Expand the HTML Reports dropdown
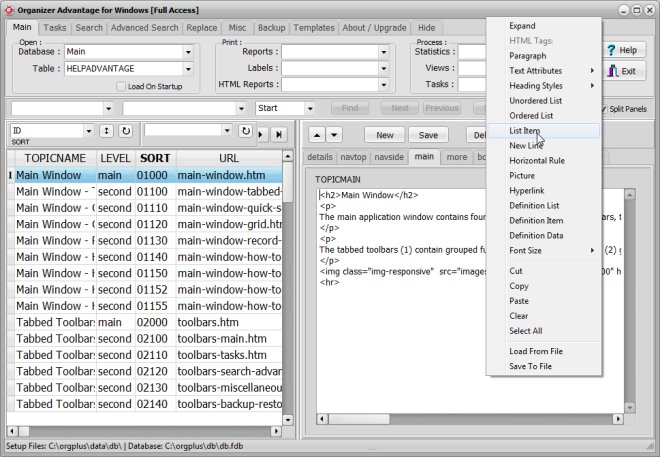660x457 pixels. [x=383, y=85]
